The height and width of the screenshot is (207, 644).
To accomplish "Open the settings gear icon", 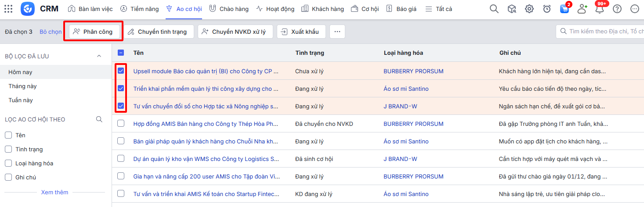I will point(529,9).
